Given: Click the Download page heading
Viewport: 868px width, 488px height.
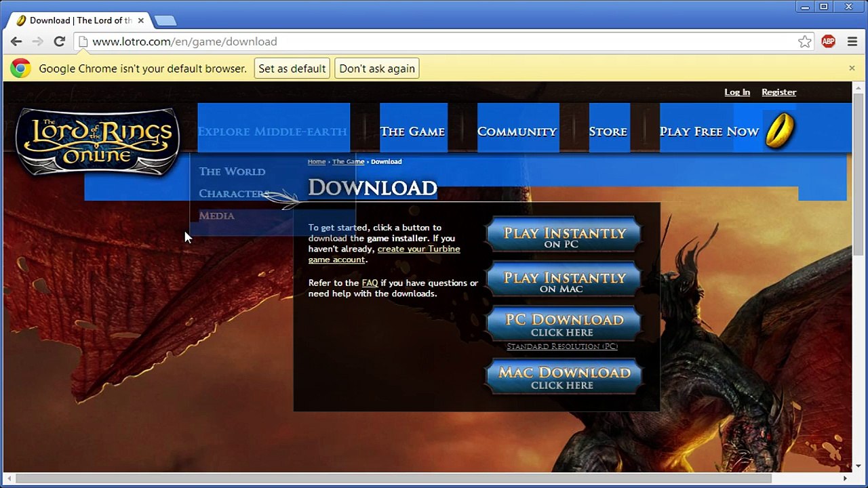Looking at the screenshot, I should (x=372, y=188).
